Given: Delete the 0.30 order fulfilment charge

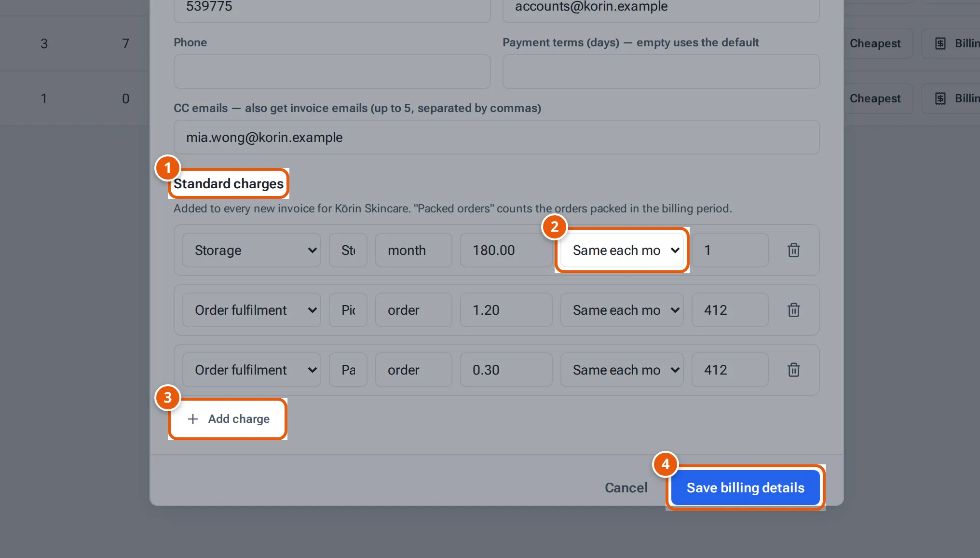Looking at the screenshot, I should click(x=793, y=370).
